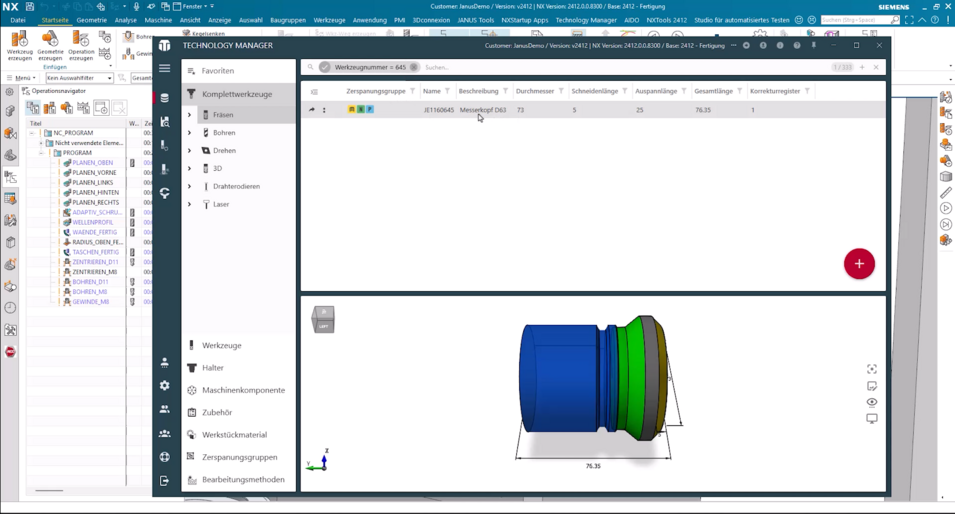Filter the Durchmesser column
955x514 pixels.
(561, 91)
